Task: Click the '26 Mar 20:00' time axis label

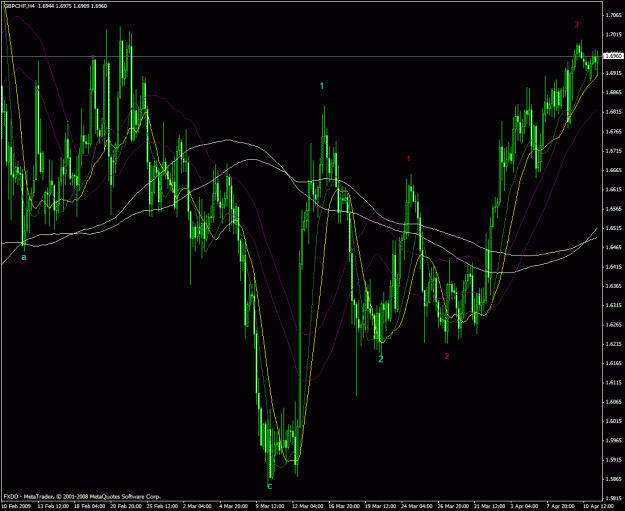Action: click(x=452, y=506)
